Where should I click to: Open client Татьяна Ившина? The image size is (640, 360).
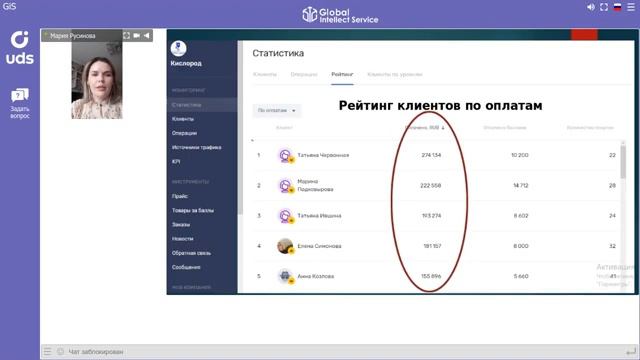coord(319,216)
